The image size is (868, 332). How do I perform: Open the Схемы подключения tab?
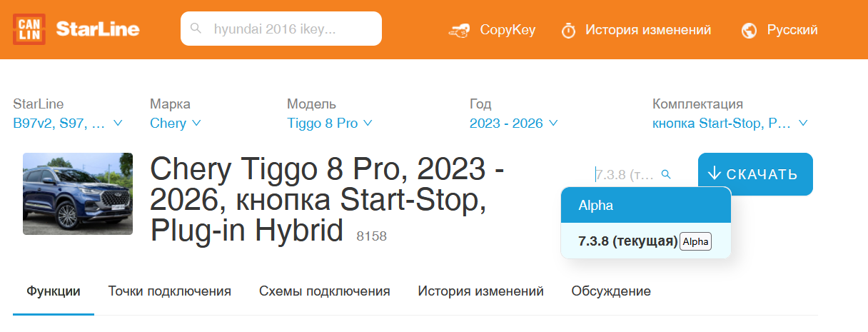[324, 291]
